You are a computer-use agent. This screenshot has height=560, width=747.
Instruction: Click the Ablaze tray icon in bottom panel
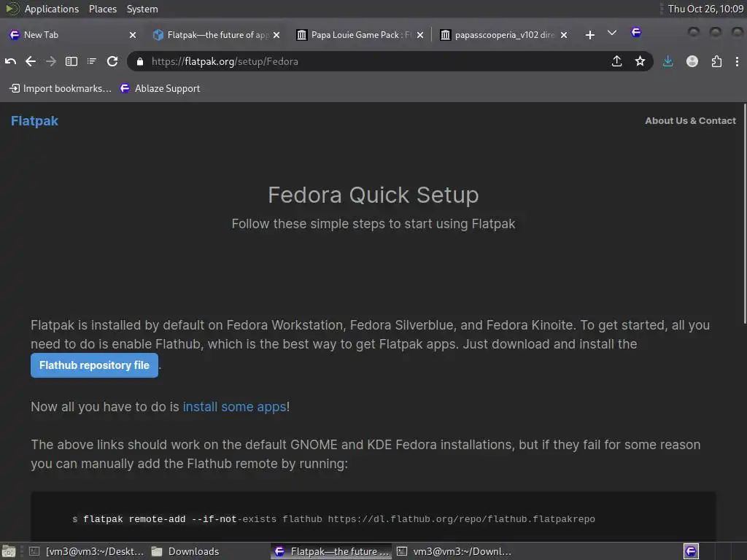(x=692, y=551)
